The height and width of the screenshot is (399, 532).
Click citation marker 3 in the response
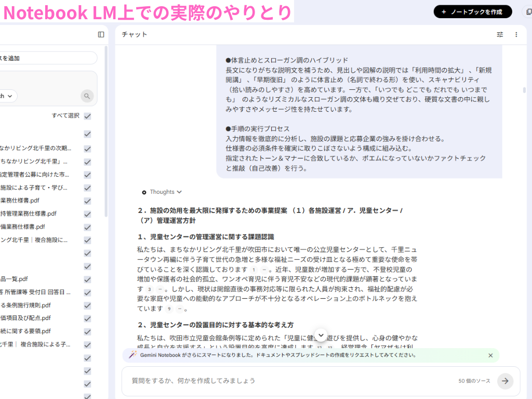tap(150, 289)
